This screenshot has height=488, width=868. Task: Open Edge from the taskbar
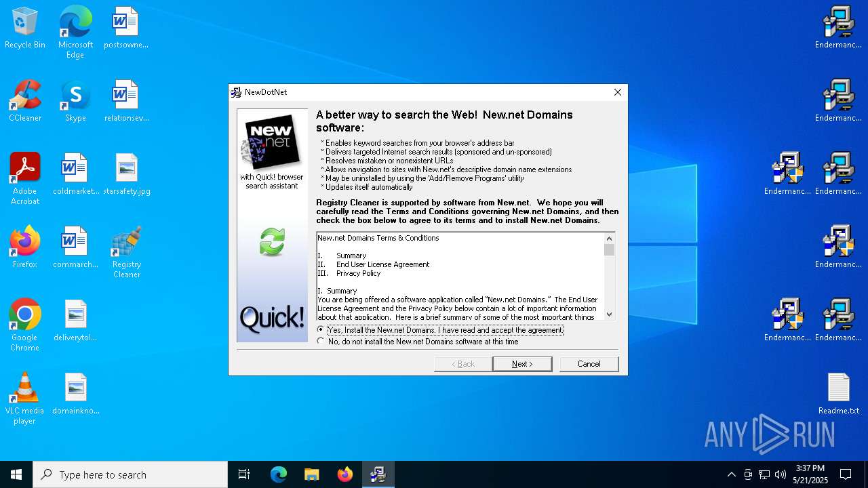(279, 474)
